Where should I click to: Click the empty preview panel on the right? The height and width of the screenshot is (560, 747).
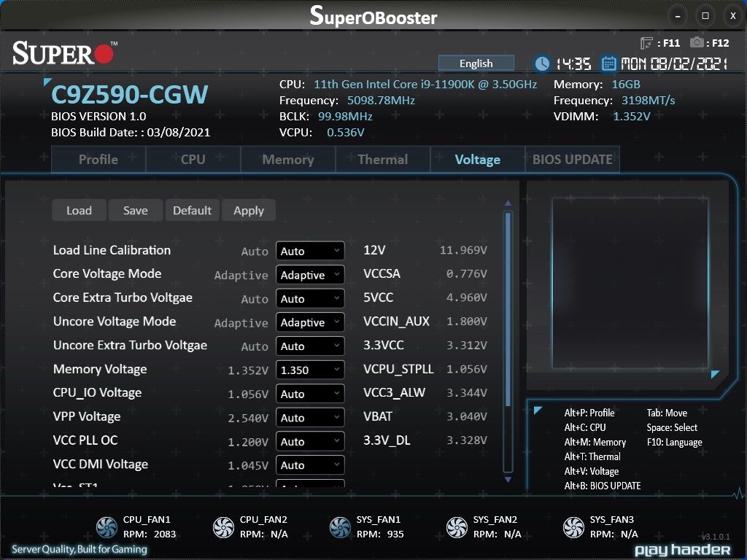click(630, 284)
